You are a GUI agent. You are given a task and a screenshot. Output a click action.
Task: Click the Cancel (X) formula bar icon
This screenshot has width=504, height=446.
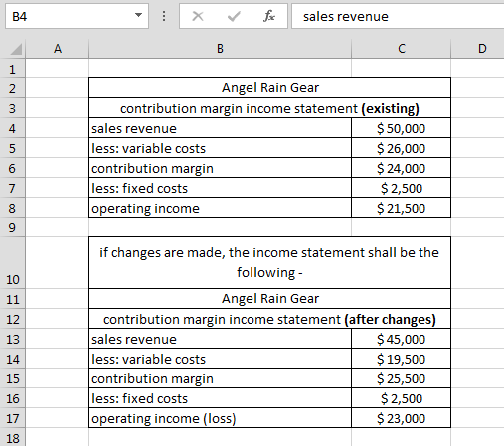click(198, 16)
